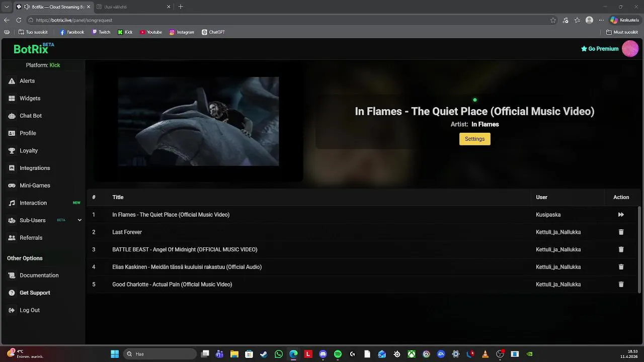Delete the Elias Kaskinen song request
Image resolution: width=644 pixels, height=362 pixels.
click(x=621, y=267)
